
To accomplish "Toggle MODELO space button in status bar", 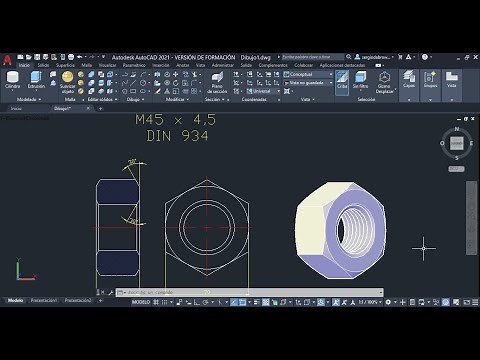I will point(141,302).
